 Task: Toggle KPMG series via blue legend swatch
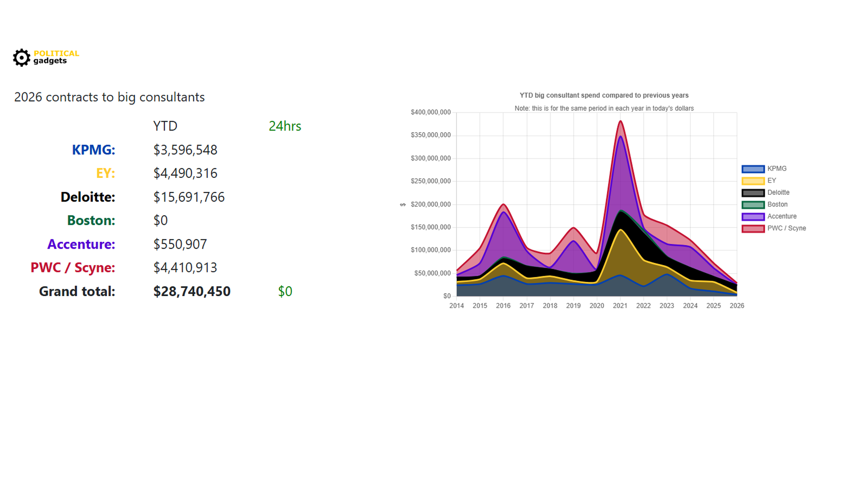[753, 169]
